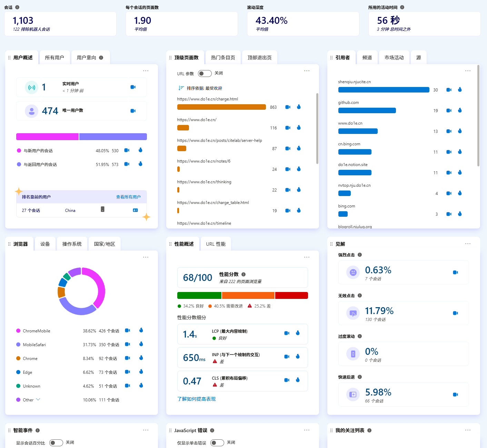Open recordings icon for quick backs insight
The height and width of the screenshot is (448, 487).
[455, 395]
